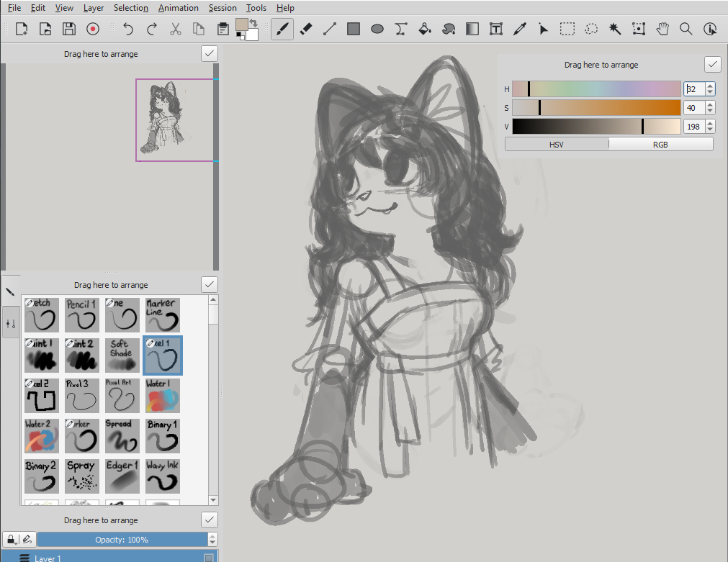The height and width of the screenshot is (562, 728).
Task: Pick the Rectangle shape tool
Action: click(354, 29)
